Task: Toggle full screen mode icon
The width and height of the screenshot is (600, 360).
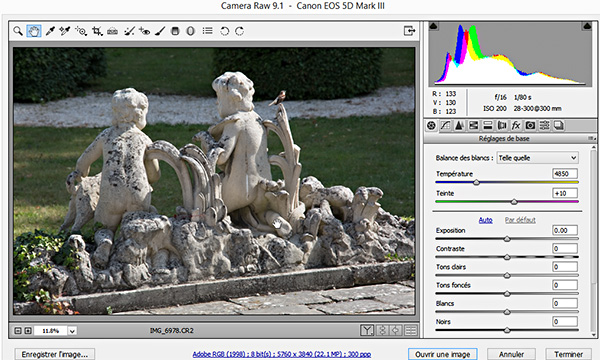Action: click(x=409, y=31)
